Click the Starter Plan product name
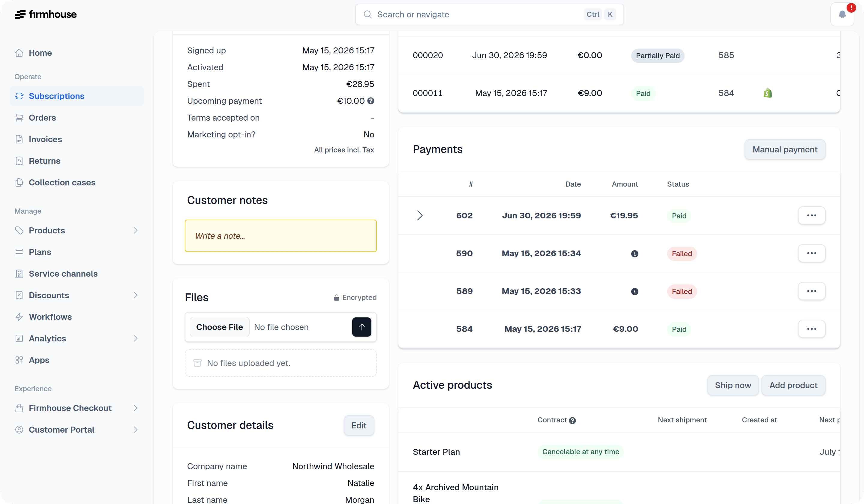The height and width of the screenshot is (504, 864). click(x=436, y=452)
